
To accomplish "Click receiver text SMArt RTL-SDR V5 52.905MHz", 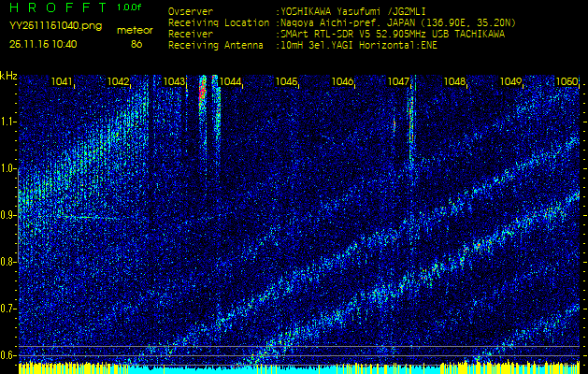I will (356, 35).
